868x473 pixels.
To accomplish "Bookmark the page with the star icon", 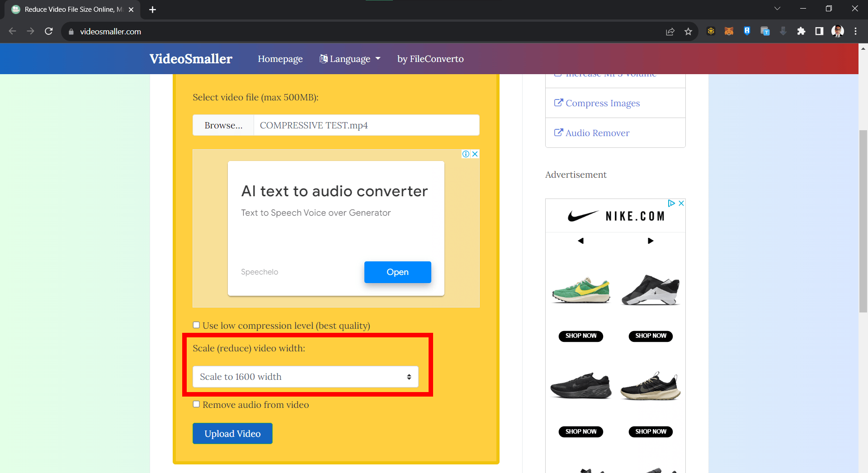I will point(689,31).
